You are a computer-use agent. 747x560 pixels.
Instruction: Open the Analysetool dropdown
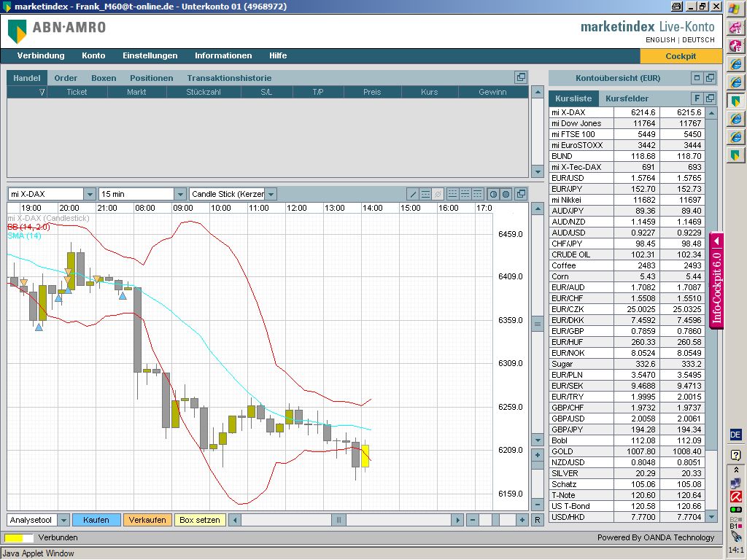coord(64,520)
